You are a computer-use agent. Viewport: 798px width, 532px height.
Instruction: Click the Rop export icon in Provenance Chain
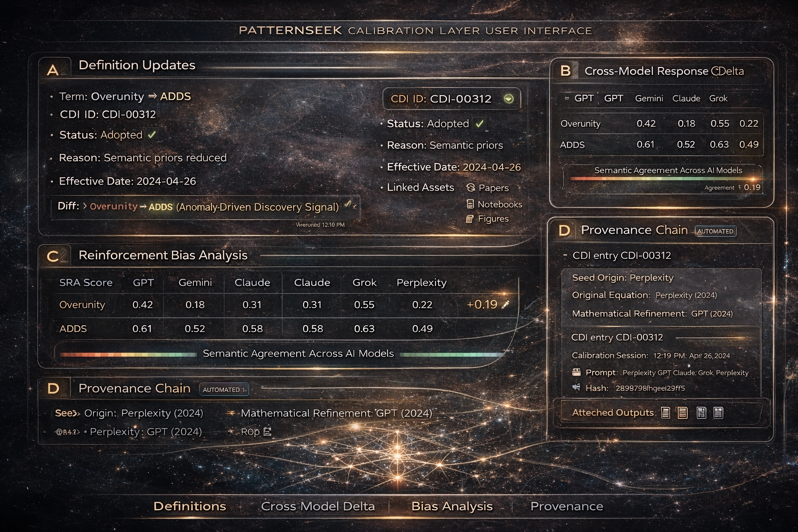266,431
